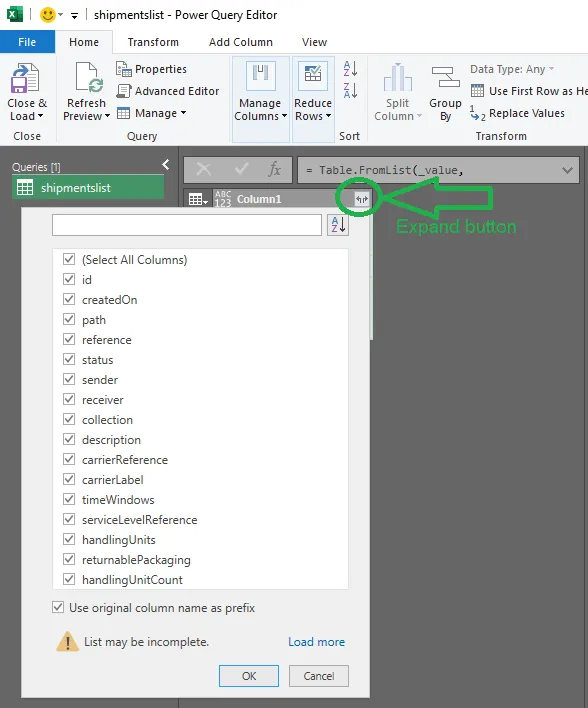This screenshot has height=708, width=588.
Task: Click the Column1 expand button
Action: click(x=362, y=199)
